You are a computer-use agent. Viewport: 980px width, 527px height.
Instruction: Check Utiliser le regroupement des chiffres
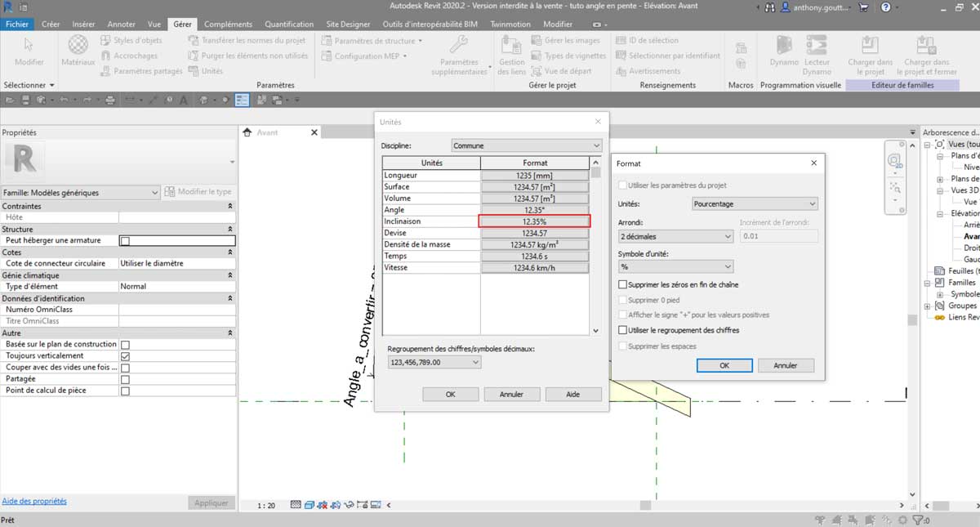[623, 331]
